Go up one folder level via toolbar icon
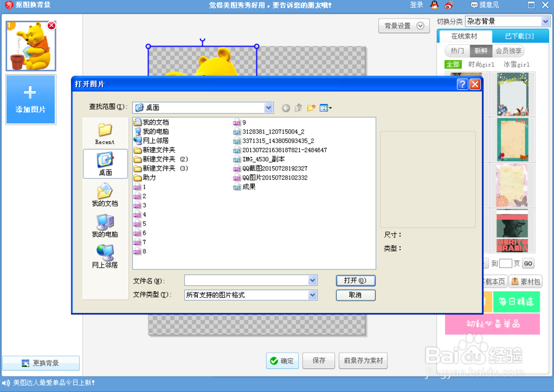This screenshot has height=392, width=554. (299, 108)
